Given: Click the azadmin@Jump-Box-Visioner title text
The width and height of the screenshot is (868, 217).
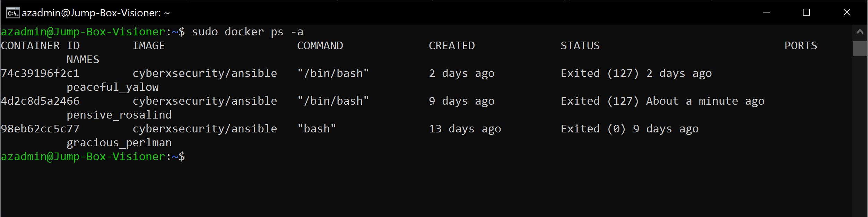Looking at the screenshot, I should (x=95, y=12).
